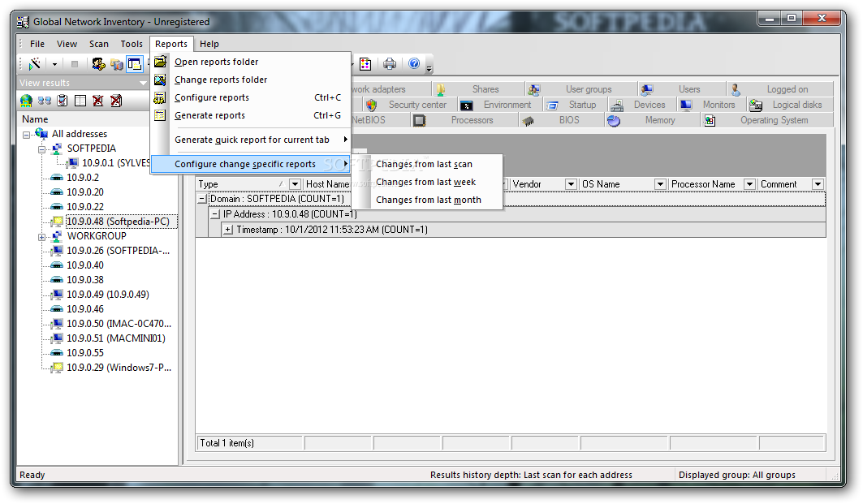The height and width of the screenshot is (504, 863).
Task: Collapse the All addresses tree node
Action: pos(27,134)
